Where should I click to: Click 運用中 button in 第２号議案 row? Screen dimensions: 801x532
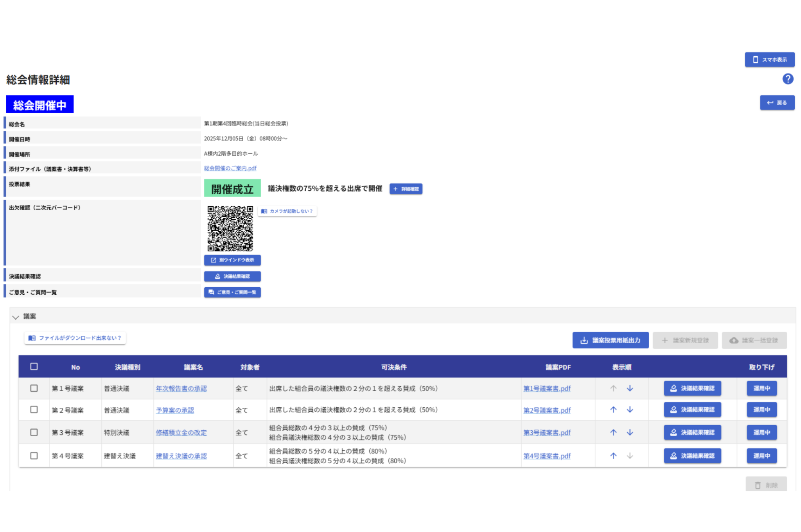(x=761, y=409)
